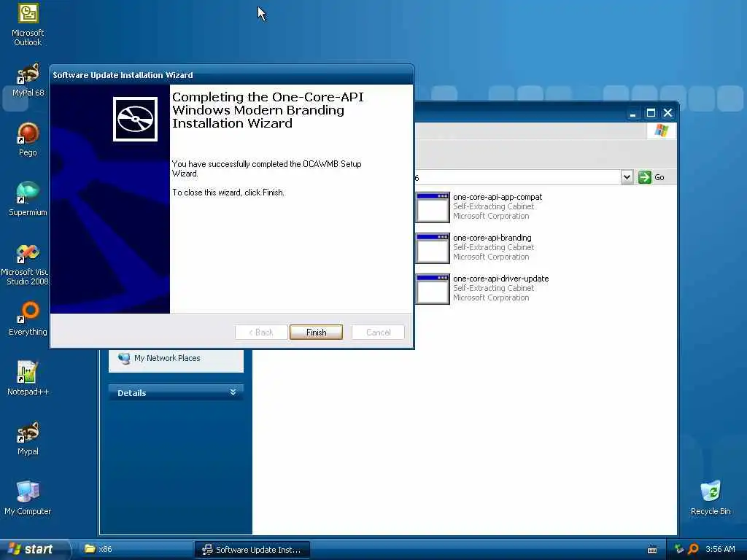Viewport: 747px width, 560px height.
Task: Select Software Update Inst... taskbar button
Action: coord(252,549)
